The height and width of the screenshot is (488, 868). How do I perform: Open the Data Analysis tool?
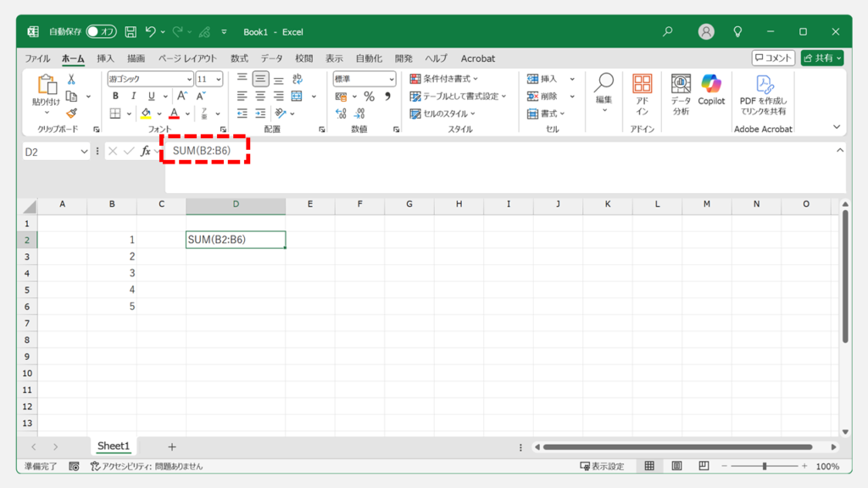pyautogui.click(x=681, y=95)
